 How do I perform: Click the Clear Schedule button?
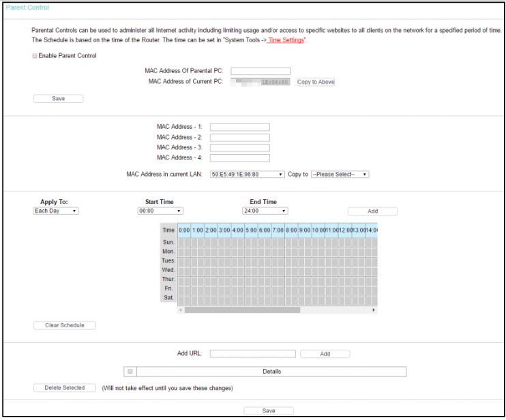tap(65, 325)
